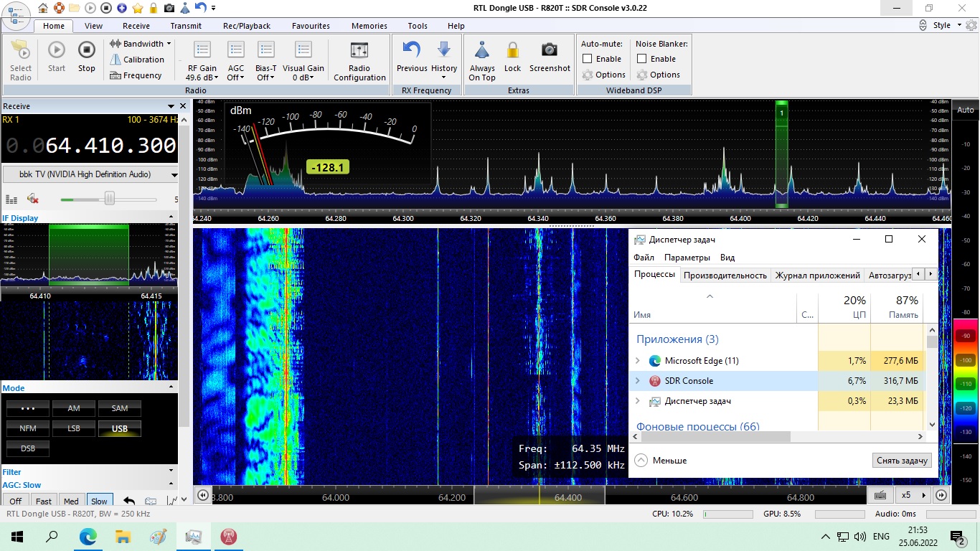
Task: Expand the Microsoft Edge process group
Action: [638, 361]
